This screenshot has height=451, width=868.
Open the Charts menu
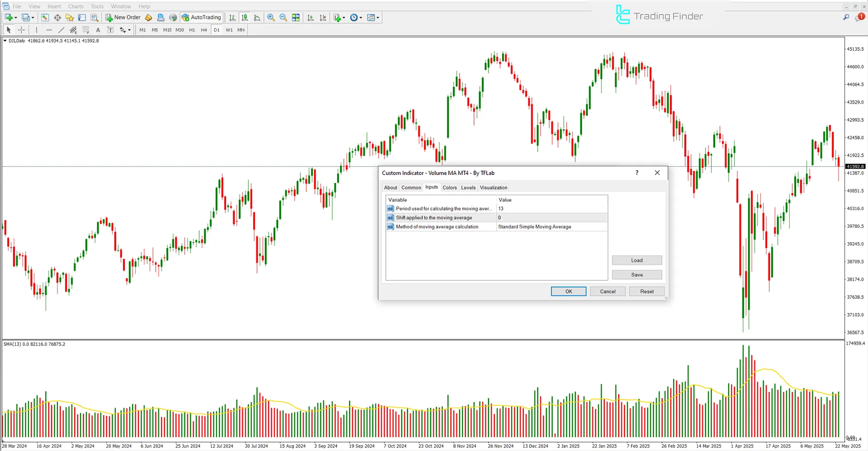pyautogui.click(x=76, y=6)
